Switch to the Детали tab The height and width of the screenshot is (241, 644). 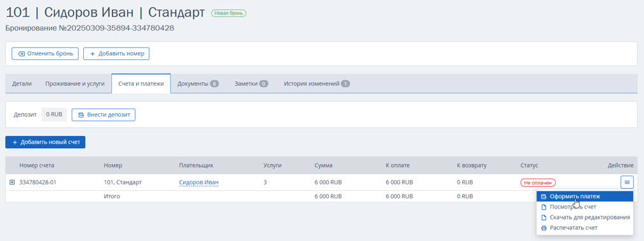coord(22,84)
